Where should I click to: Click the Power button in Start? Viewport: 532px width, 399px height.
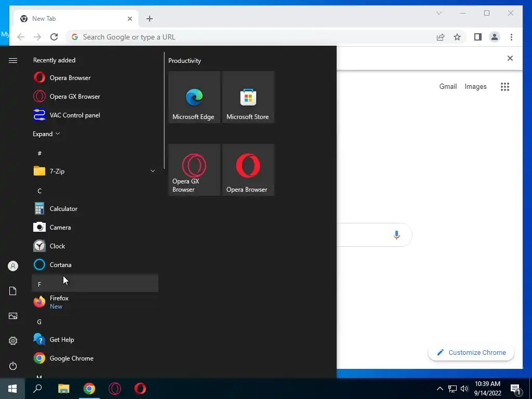pyautogui.click(x=13, y=366)
